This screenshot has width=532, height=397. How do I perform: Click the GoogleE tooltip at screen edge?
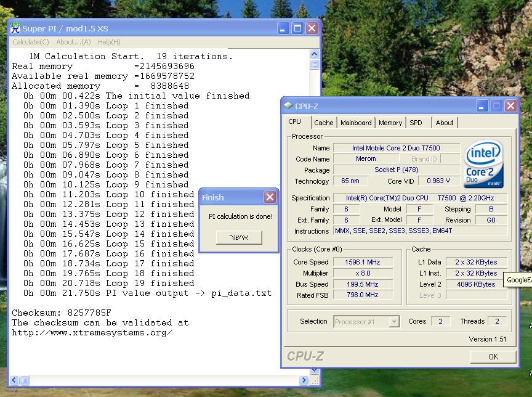[517, 280]
